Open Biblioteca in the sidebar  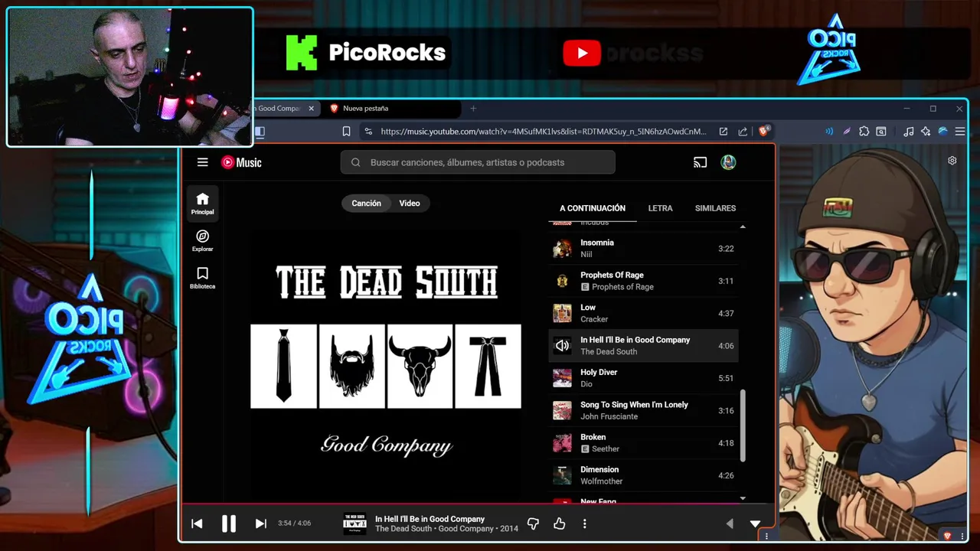pyautogui.click(x=202, y=278)
